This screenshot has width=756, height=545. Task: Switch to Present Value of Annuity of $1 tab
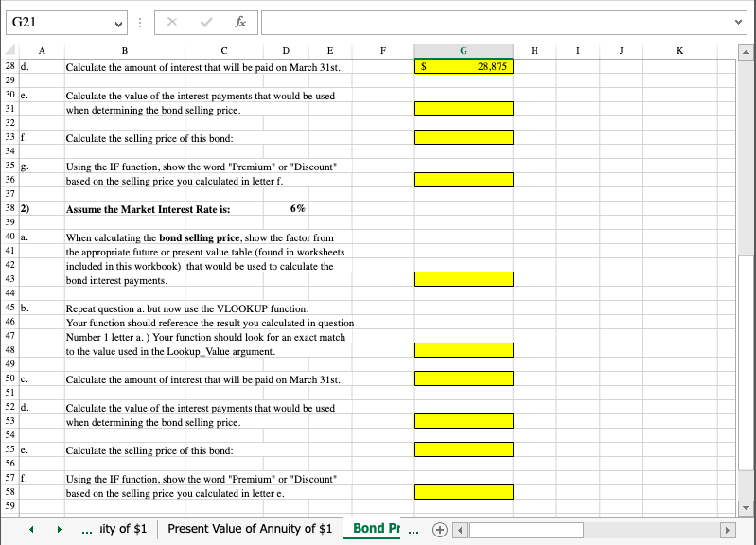[x=250, y=529]
